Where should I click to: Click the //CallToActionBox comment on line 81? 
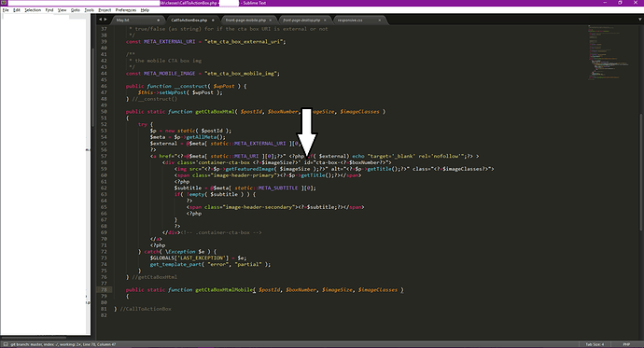pyautogui.click(x=146, y=309)
